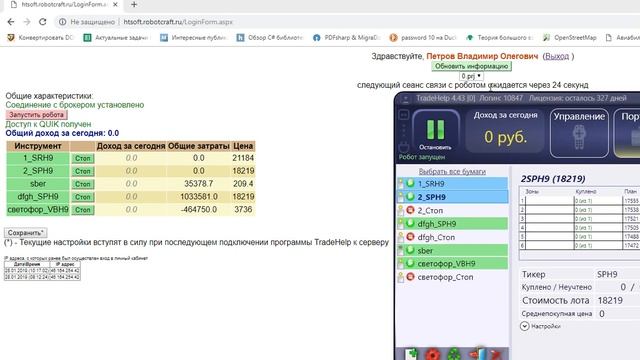Open OpenStreetMap bookmark
The height and width of the screenshot is (360, 640).
[x=570, y=38]
